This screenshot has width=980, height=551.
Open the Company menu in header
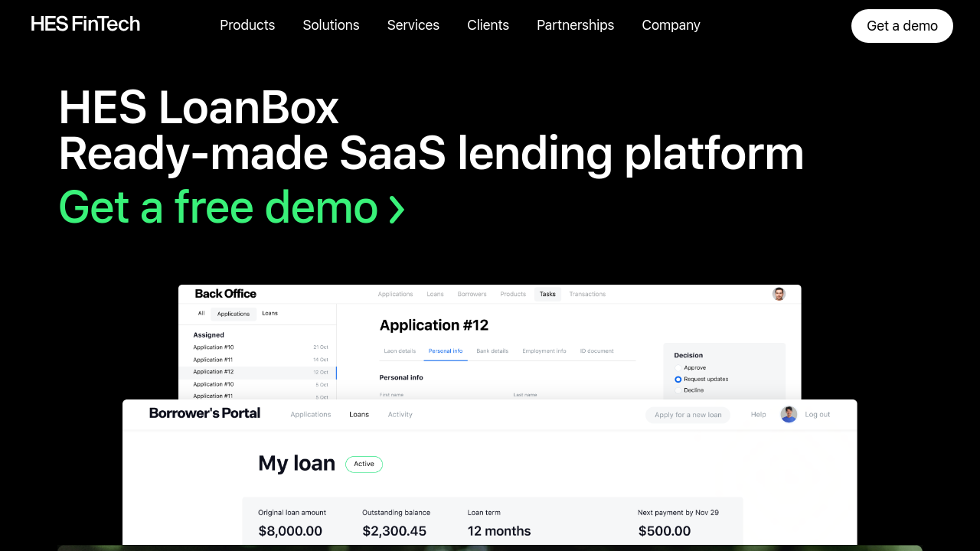671,25
